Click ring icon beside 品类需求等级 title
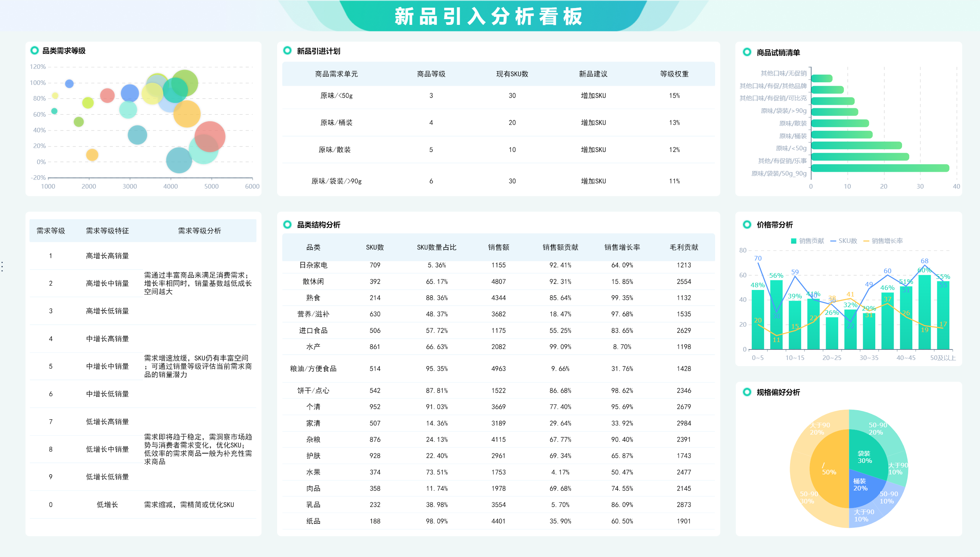 (x=34, y=50)
